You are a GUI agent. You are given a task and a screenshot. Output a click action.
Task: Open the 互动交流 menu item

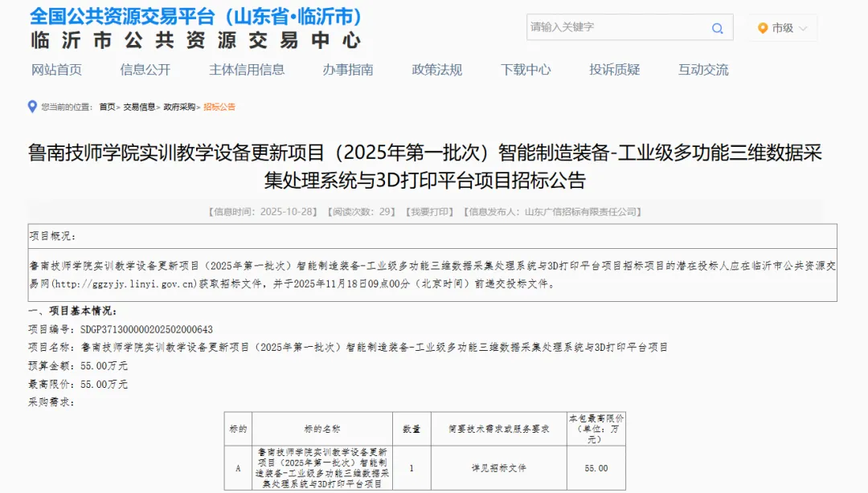(703, 70)
